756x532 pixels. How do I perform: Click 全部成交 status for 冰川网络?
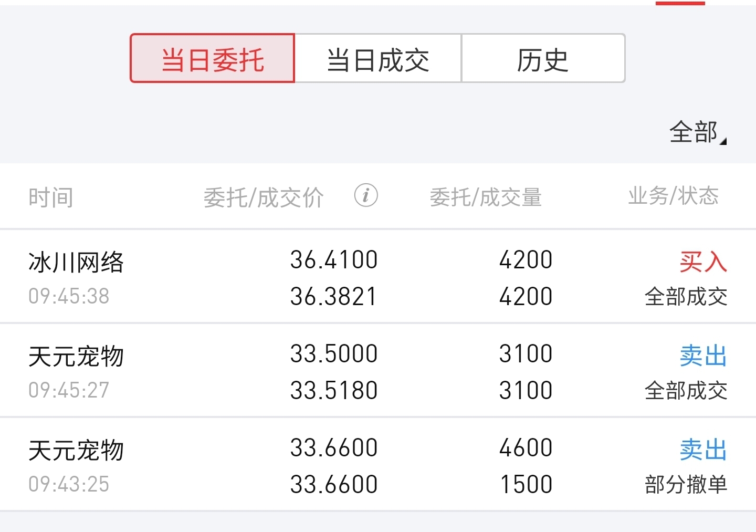pyautogui.click(x=686, y=297)
